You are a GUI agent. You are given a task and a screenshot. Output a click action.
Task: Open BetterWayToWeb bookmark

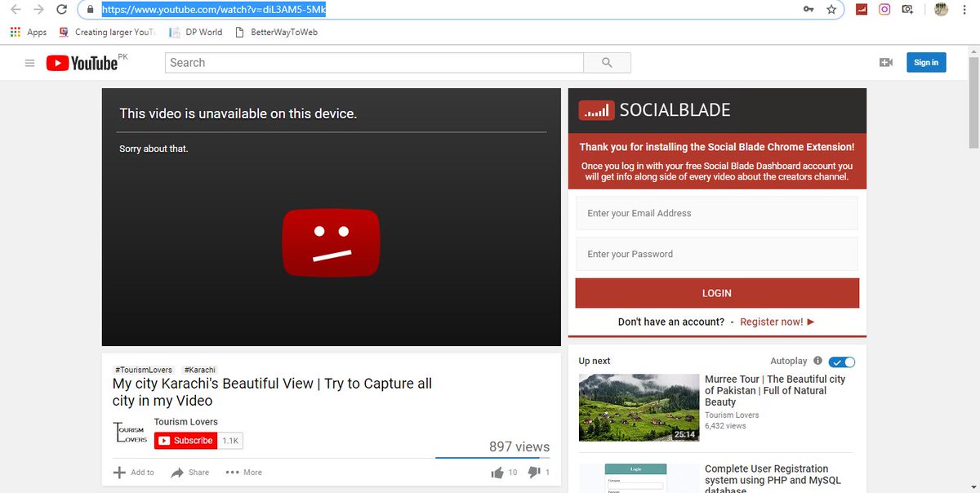click(x=276, y=32)
